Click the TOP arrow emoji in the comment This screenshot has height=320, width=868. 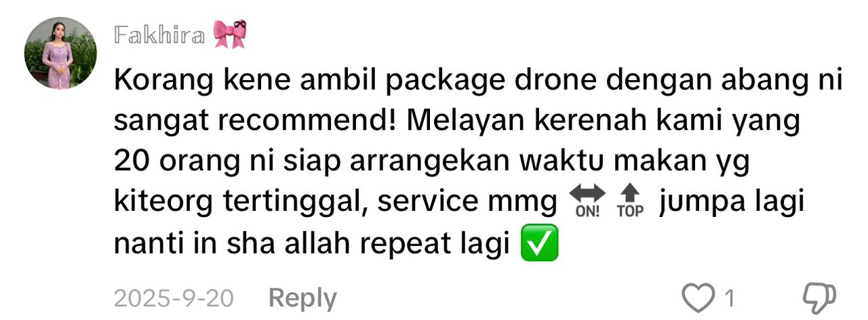pyautogui.click(x=630, y=203)
